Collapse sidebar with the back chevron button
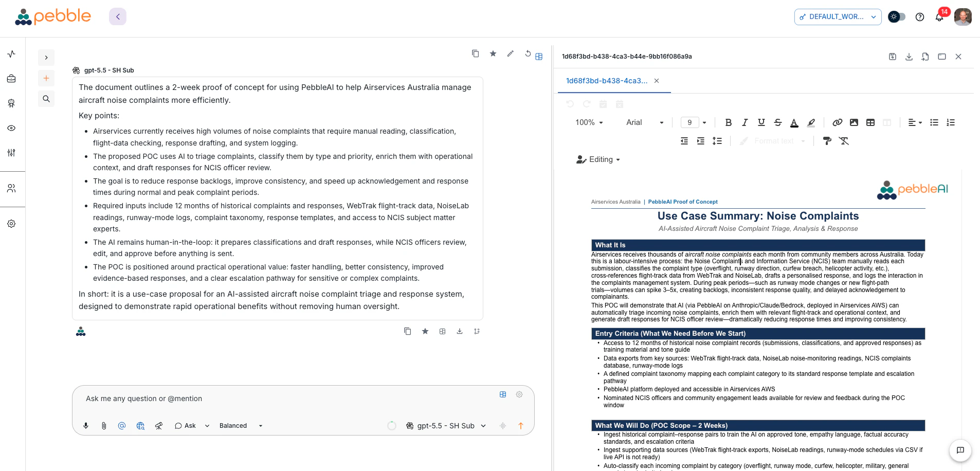This screenshot has width=980, height=471. [118, 16]
